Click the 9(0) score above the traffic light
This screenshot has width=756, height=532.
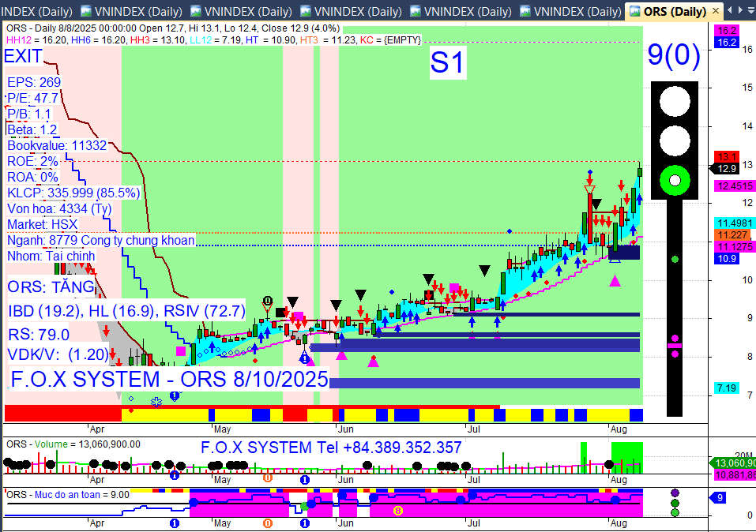(x=674, y=54)
